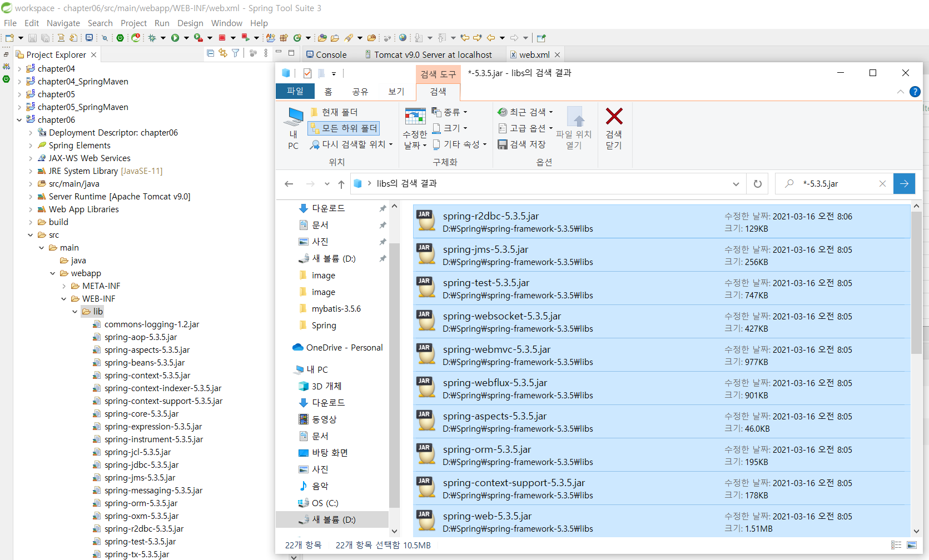The width and height of the screenshot is (929, 560).
Task: Switch to the 공유 ribbon tab
Action: (360, 92)
